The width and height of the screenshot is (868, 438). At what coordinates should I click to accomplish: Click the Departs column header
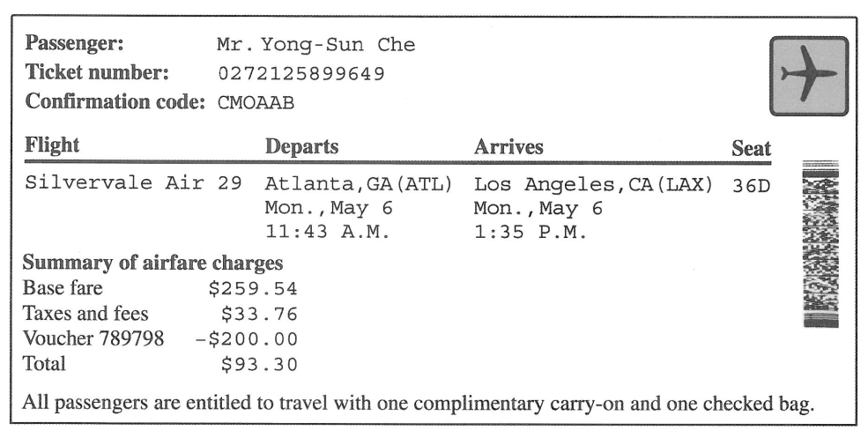(x=301, y=147)
